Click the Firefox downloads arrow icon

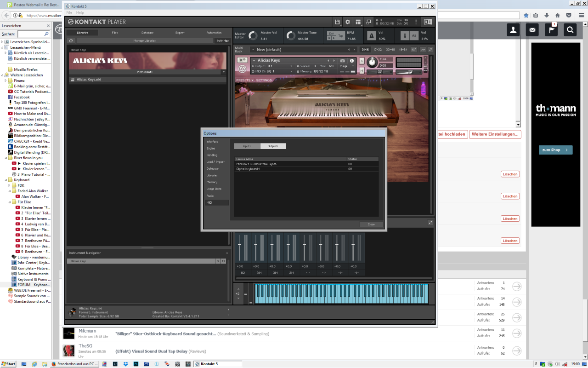point(547,15)
